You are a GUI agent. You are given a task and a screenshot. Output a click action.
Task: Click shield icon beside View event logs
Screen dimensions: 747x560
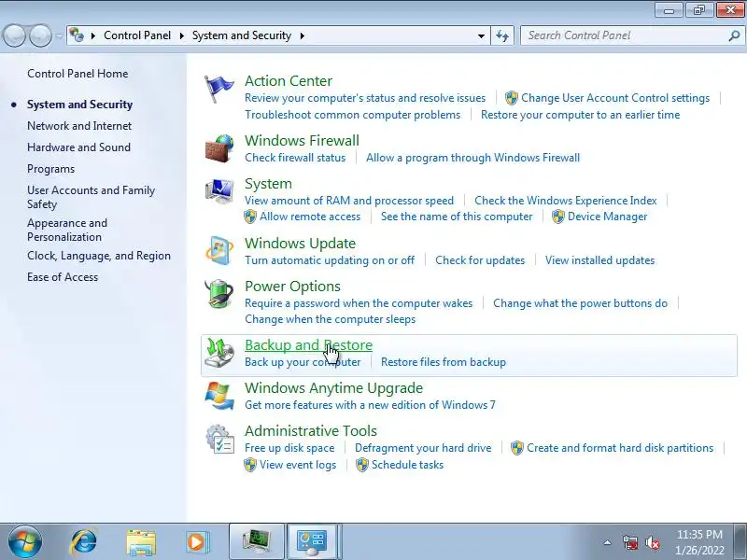tap(250, 465)
